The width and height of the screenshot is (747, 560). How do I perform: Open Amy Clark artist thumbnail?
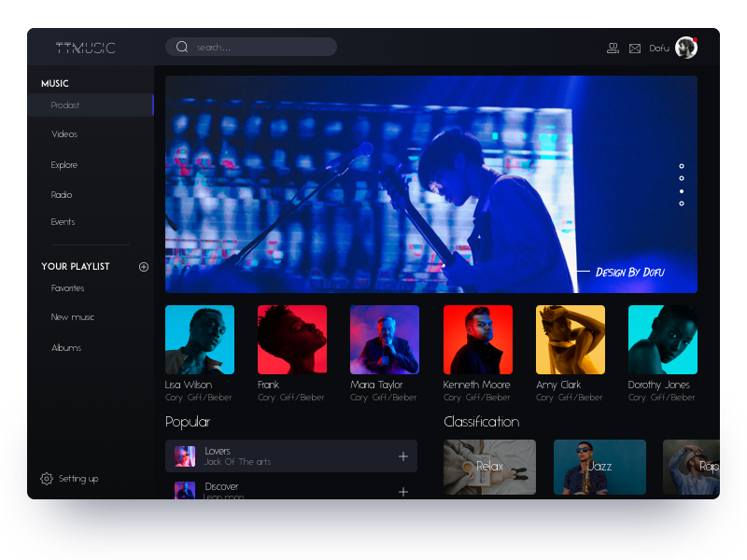571,340
